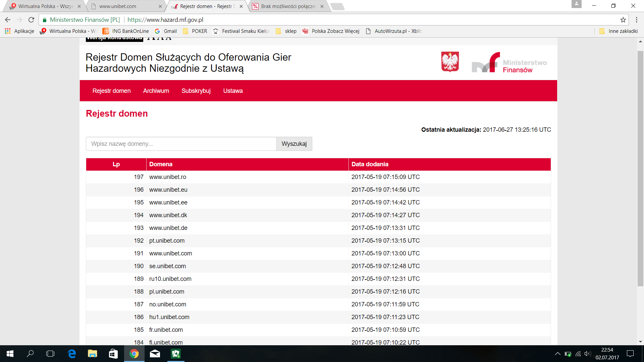644x362 pixels.
Task: Close the Rejestr domen tab
Action: [x=241, y=6]
